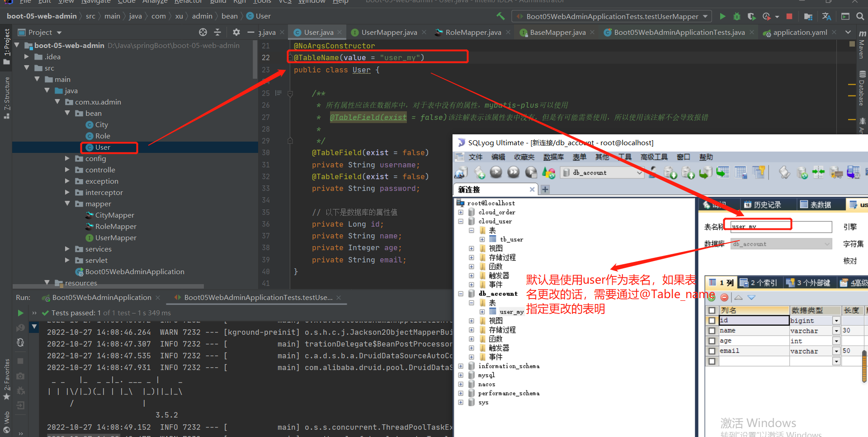
Task: Click bean breadcrumb in navigation bar
Action: click(229, 16)
